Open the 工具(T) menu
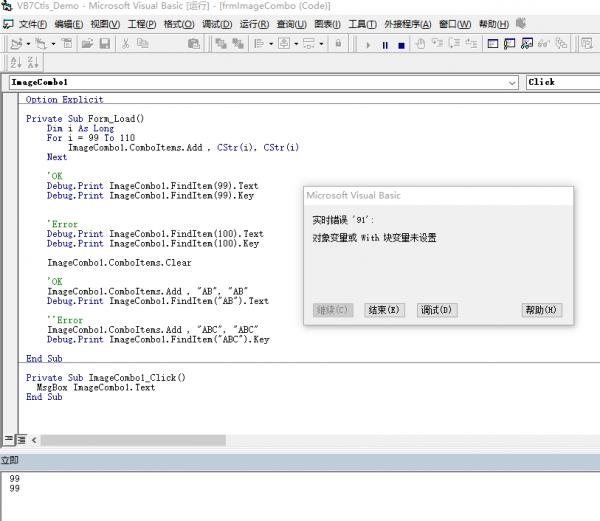The width and height of the screenshot is (600, 521). point(362,24)
